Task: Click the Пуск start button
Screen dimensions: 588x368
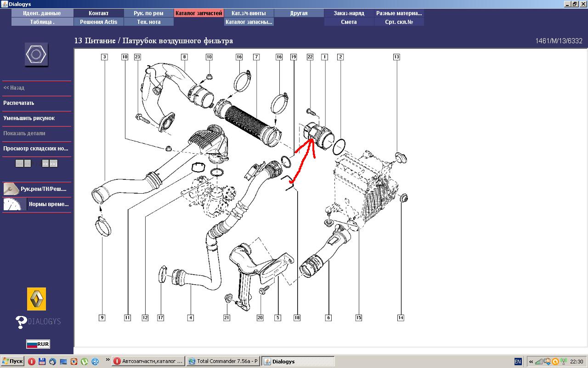Action: point(12,362)
